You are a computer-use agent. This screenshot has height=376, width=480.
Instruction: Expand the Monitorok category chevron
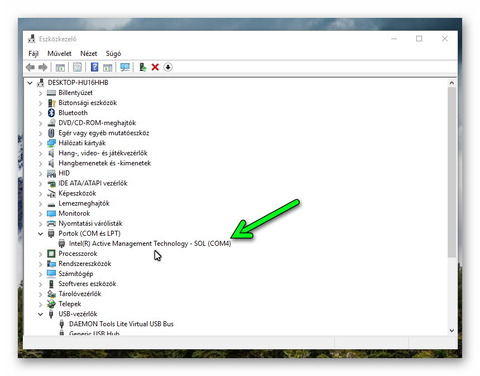coord(40,214)
